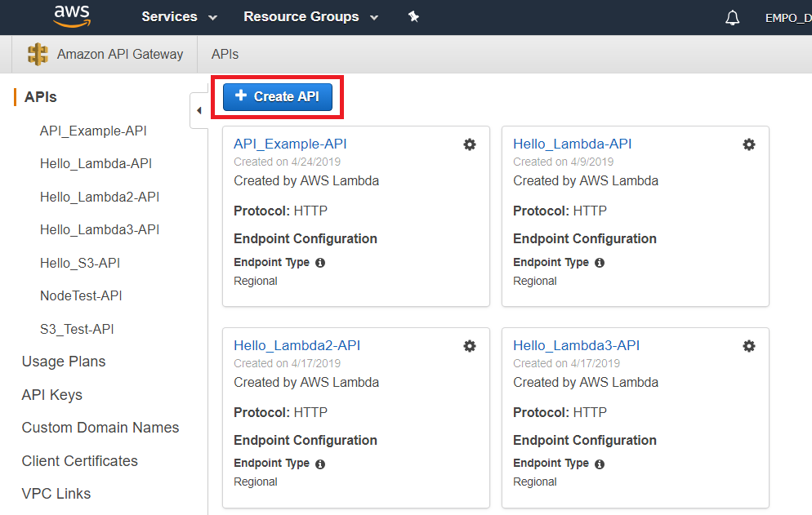Open Hello_Lambda3-API card title link
812x515 pixels.
pos(577,345)
